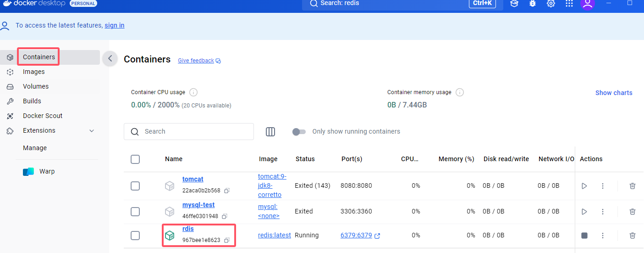The width and height of the screenshot is (644, 253).
Task: Click the feedback icon beside Give feedback
Action: (218, 61)
